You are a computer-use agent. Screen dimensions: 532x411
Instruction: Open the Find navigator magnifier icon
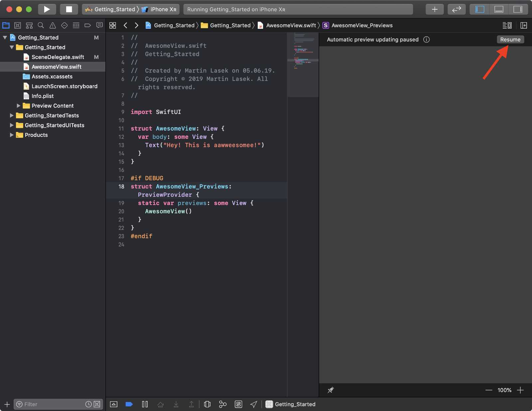click(41, 25)
